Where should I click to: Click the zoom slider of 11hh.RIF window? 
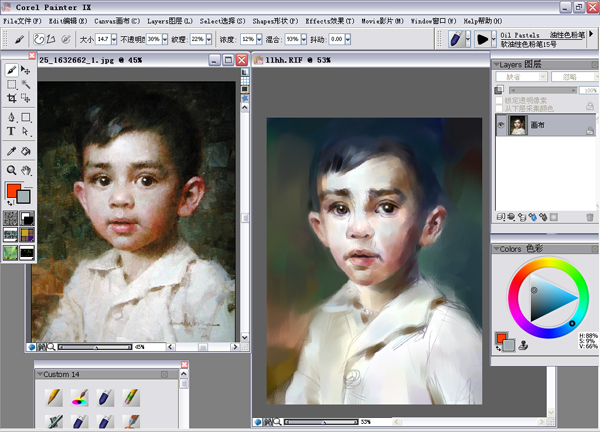(321, 422)
